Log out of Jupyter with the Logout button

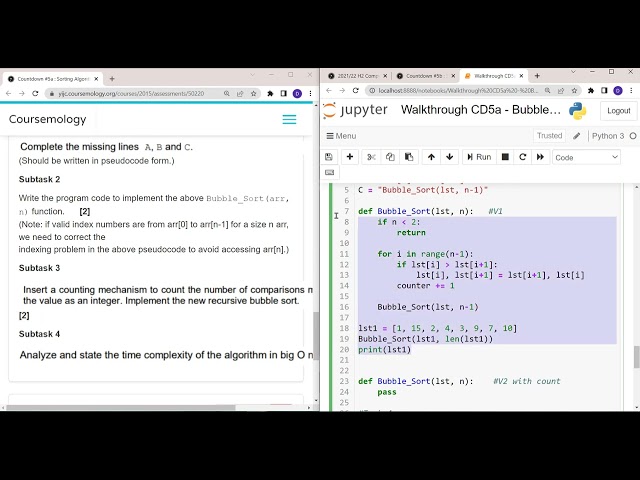point(618,111)
